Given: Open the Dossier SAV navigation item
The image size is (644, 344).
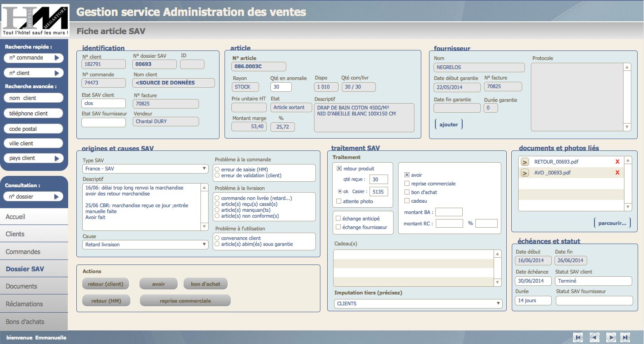Looking at the screenshot, I should point(34,269).
